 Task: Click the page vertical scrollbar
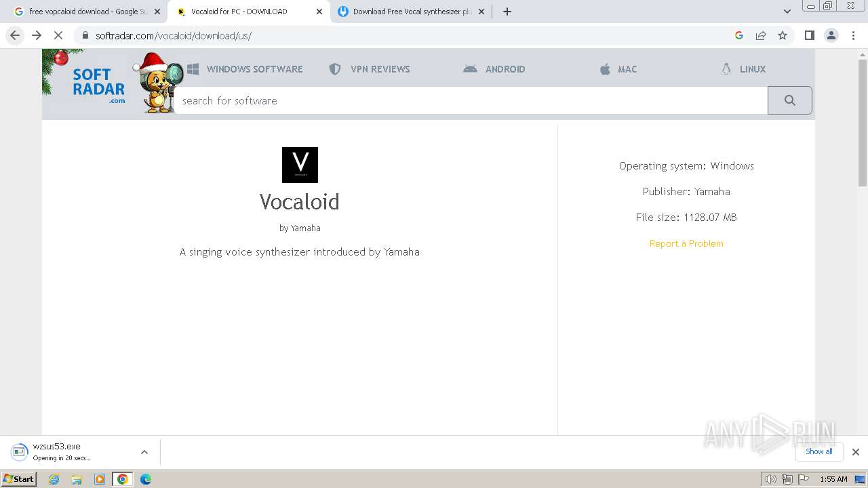tap(863, 122)
